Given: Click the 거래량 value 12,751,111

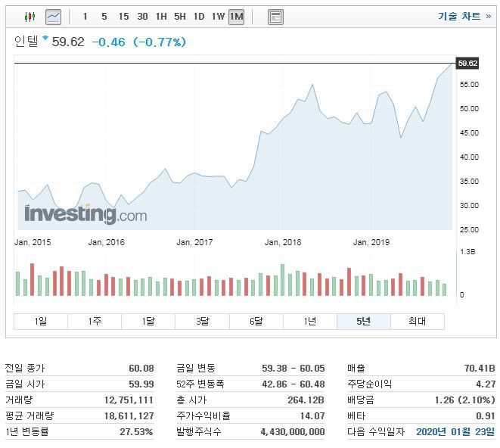Looking at the screenshot, I should pyautogui.click(x=129, y=400).
